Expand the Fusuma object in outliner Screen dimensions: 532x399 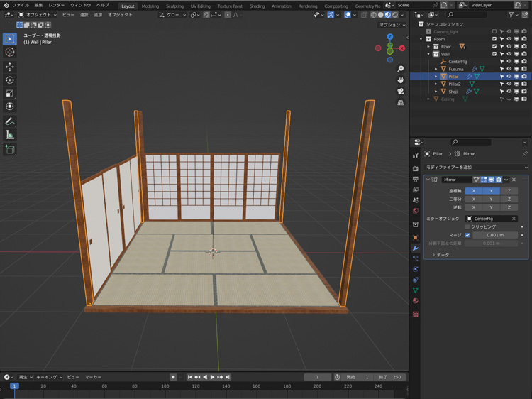click(436, 69)
